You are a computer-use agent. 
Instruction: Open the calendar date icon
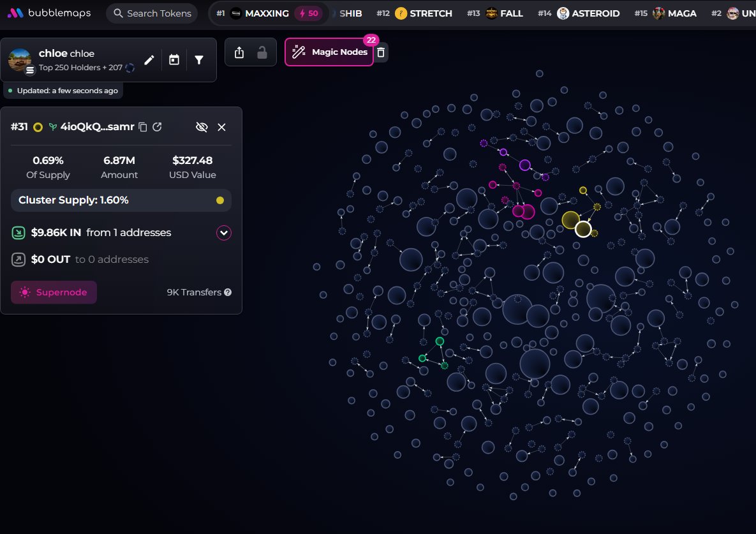coord(174,60)
